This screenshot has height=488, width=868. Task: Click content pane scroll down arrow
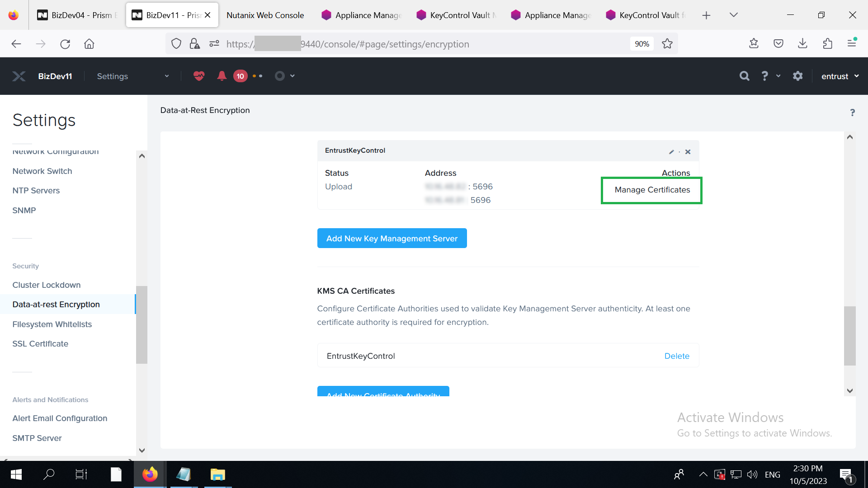tap(850, 391)
